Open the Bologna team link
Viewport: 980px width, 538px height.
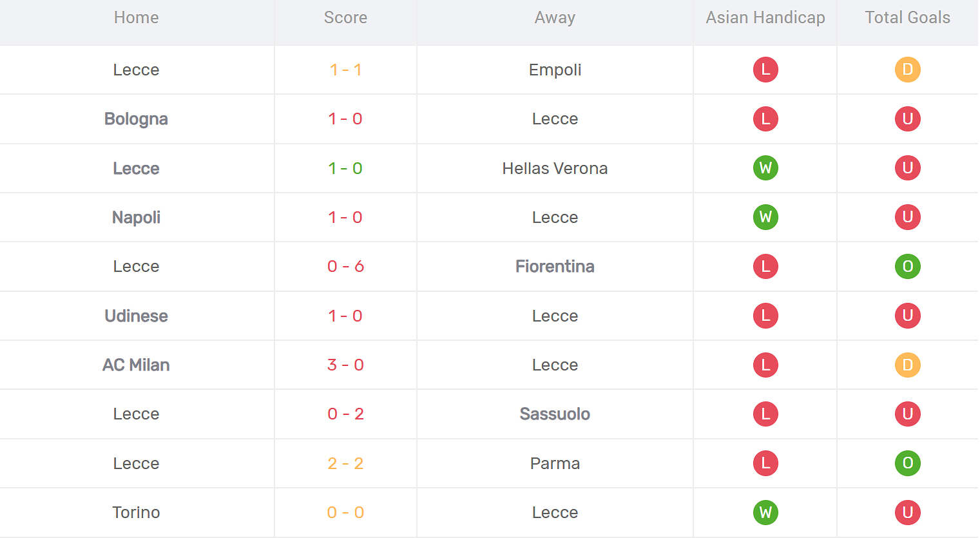pyautogui.click(x=136, y=119)
